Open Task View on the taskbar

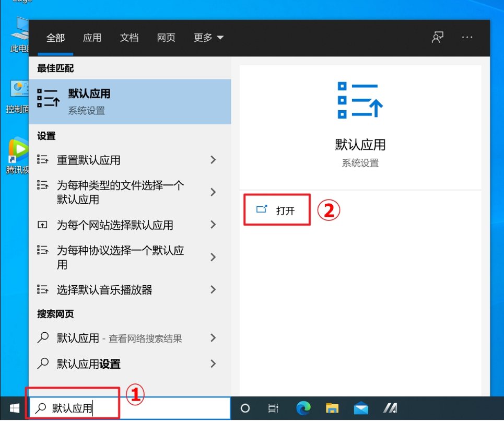click(273, 408)
